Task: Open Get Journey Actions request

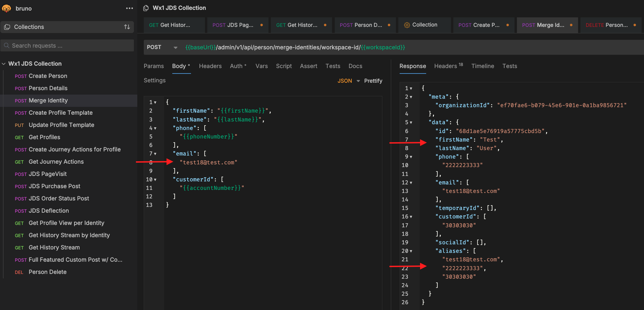Action: coord(69,162)
